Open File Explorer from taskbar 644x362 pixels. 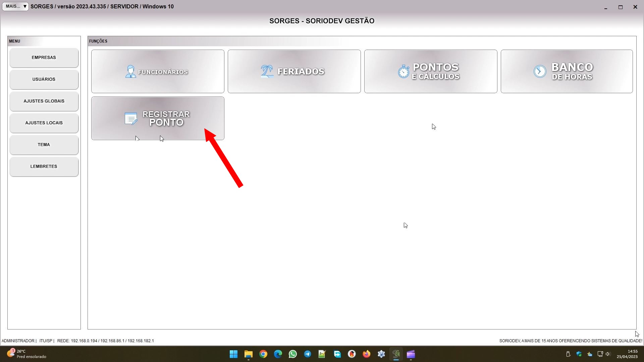tap(248, 354)
